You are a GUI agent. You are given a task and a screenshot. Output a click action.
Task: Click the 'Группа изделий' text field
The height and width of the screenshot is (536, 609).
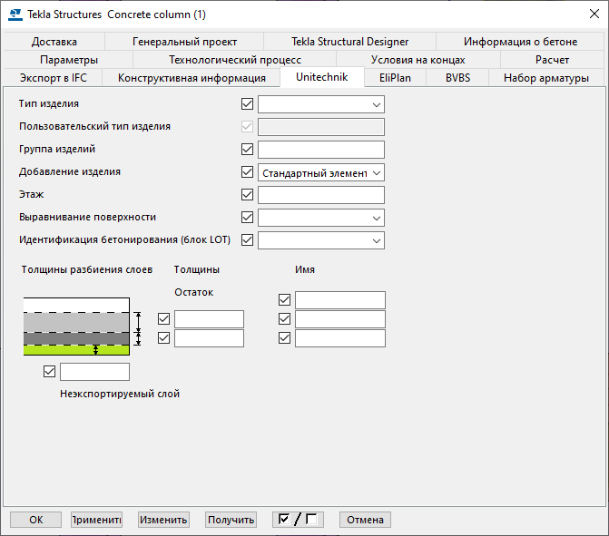[321, 150]
